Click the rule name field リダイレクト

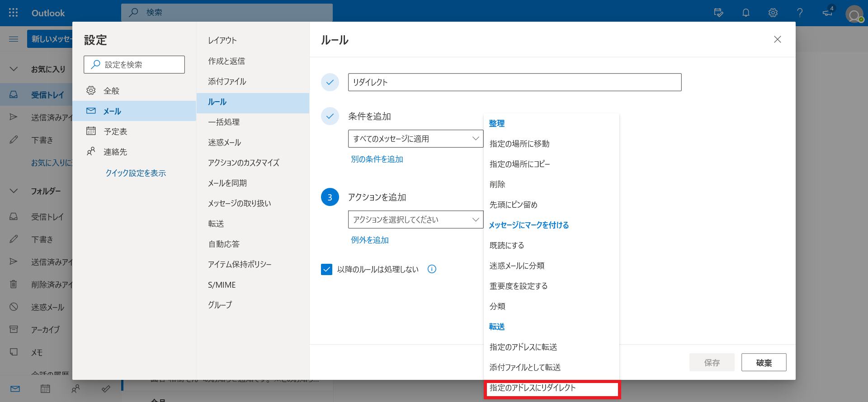click(x=514, y=82)
